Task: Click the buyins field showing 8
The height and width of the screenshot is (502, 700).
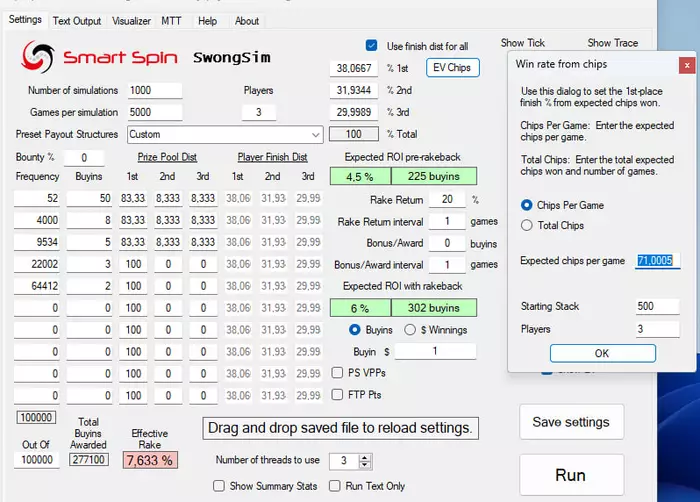Action: 89,220
